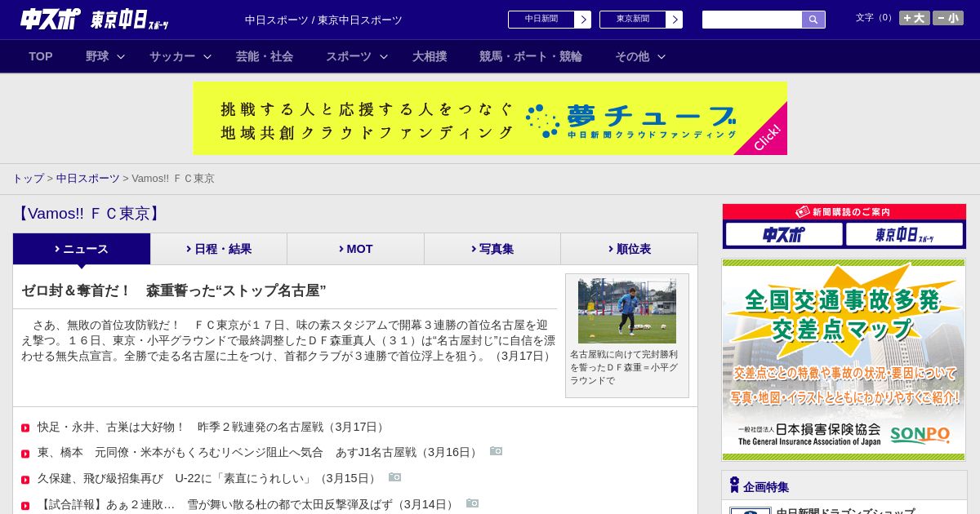Click the 中スポ logo in the header
The image size is (980, 514).
tap(51, 19)
